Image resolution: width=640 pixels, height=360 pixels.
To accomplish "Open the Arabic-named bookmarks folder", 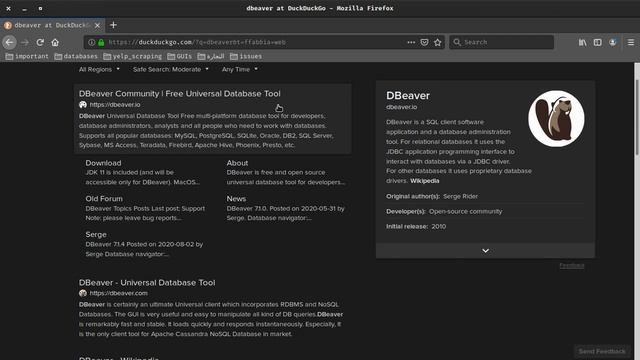I will point(211,56).
